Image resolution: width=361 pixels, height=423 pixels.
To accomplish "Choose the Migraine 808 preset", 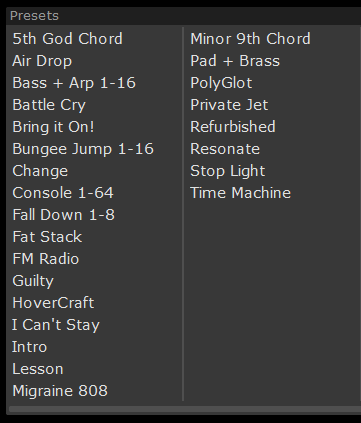I will [x=60, y=391].
